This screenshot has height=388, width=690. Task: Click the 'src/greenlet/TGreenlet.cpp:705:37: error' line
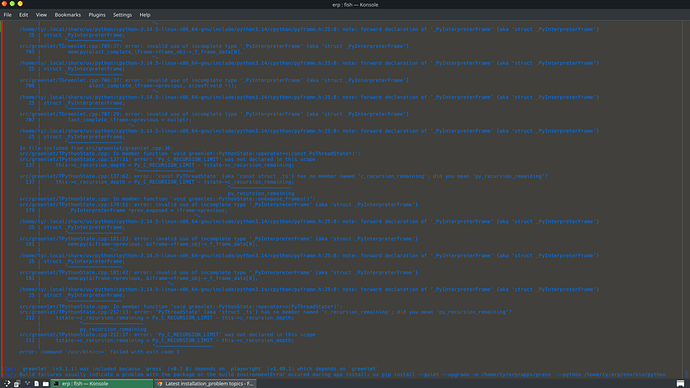[214, 46]
